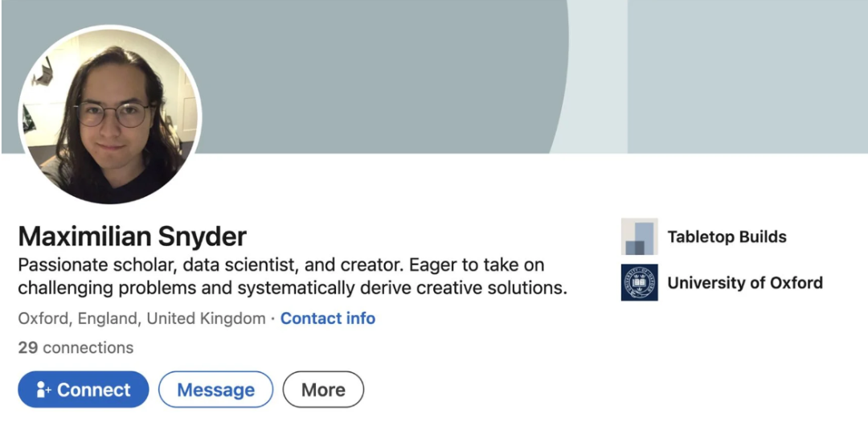Click the Oxford, England, United Kingdom location text

[141, 318]
